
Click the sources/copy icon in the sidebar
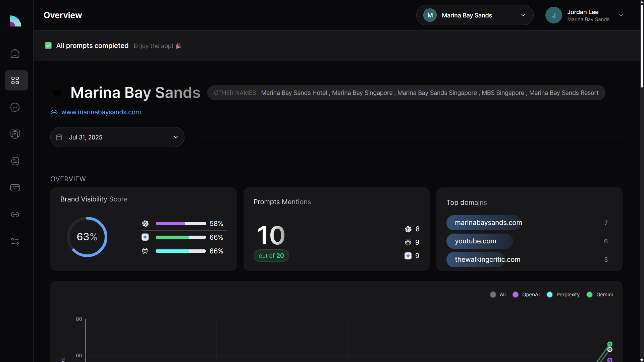[x=15, y=134]
